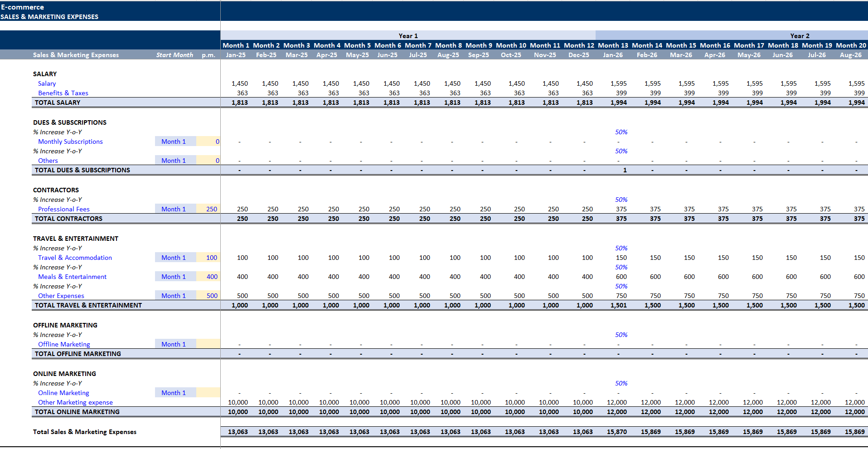The image size is (868, 449).
Task: Click the Contractors 50% Y-o-Y increase cell
Action: (x=621, y=200)
